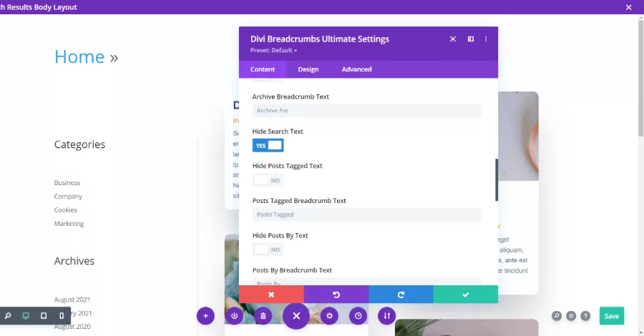This screenshot has height=336, width=644.
Task: Switch to the Content tab
Action: click(x=263, y=69)
